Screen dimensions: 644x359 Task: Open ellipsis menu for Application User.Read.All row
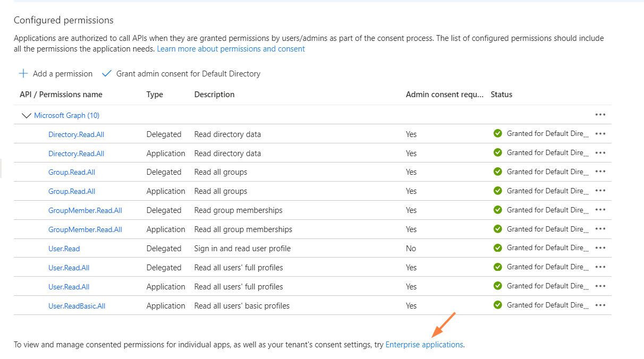click(600, 286)
